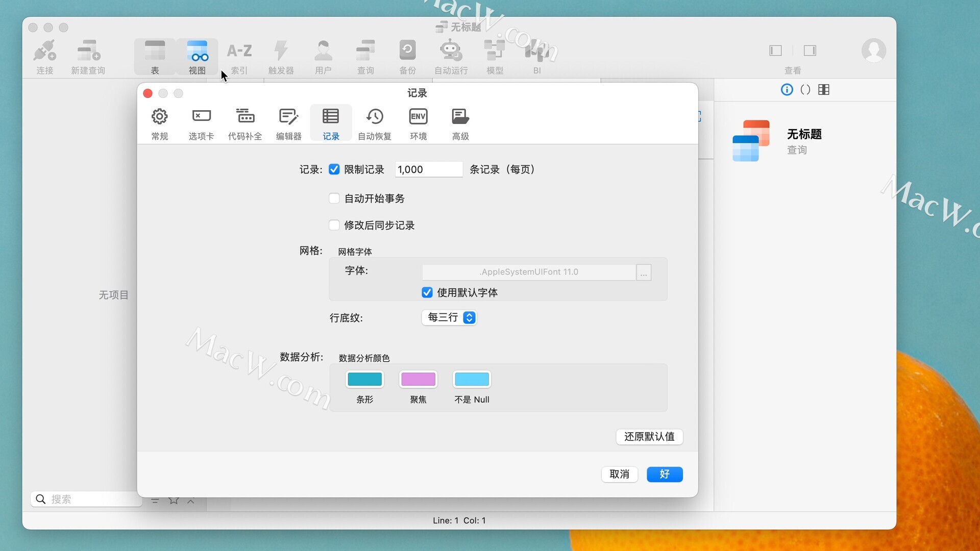Open the 连接 connection toolbar icon
Screen dimensions: 980x551
pos(45,57)
